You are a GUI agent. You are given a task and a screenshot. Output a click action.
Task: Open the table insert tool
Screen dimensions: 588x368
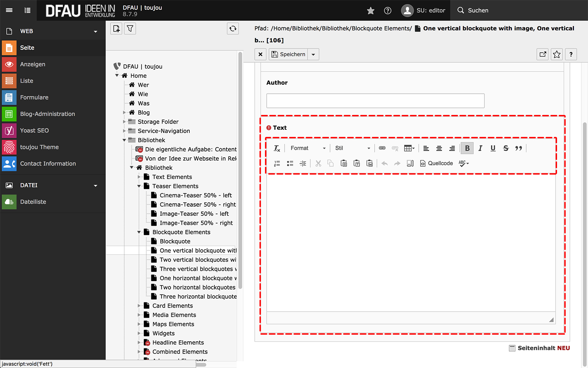point(409,148)
